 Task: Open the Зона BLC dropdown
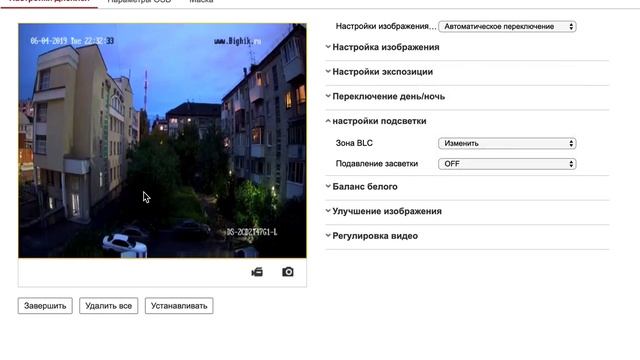[x=507, y=143]
